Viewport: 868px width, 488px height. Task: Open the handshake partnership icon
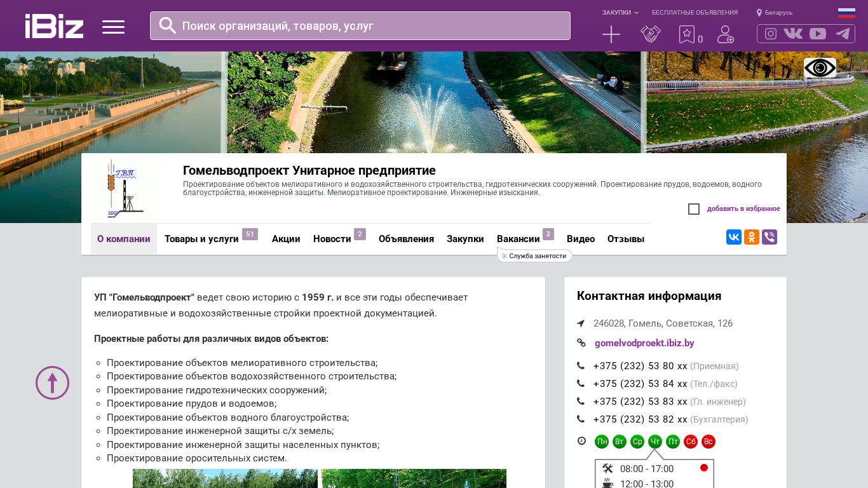pos(650,34)
